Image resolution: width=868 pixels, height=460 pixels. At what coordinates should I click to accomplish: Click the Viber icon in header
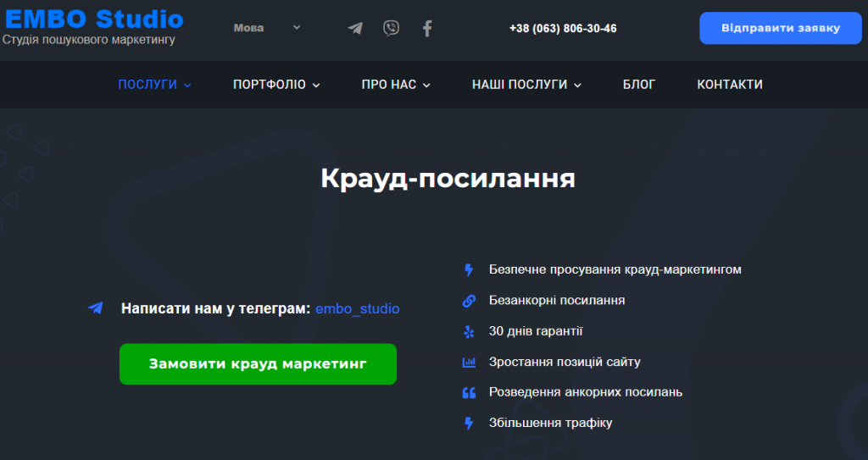click(x=391, y=28)
